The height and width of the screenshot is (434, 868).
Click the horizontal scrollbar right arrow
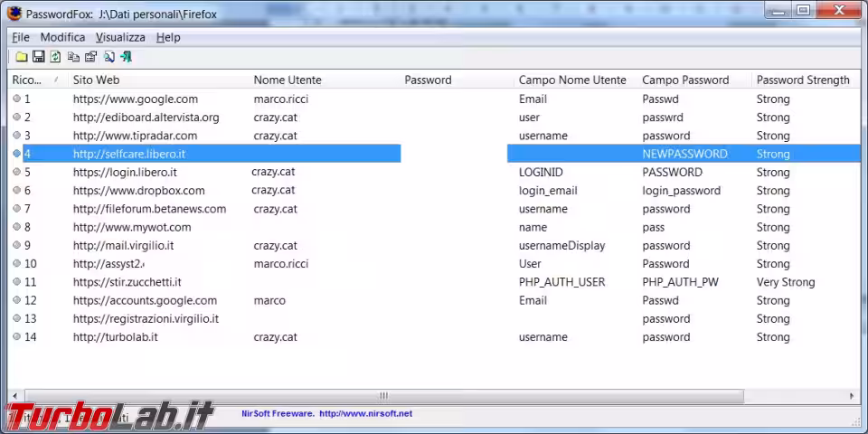point(852,396)
